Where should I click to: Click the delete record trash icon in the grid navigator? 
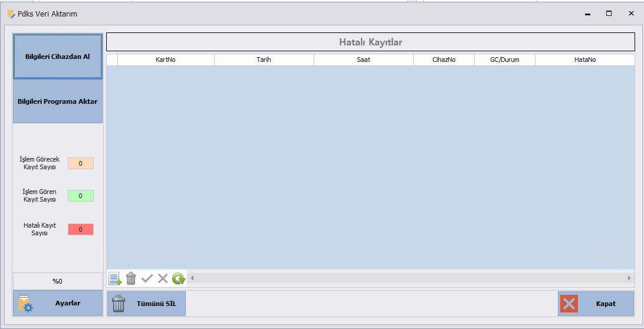131,278
